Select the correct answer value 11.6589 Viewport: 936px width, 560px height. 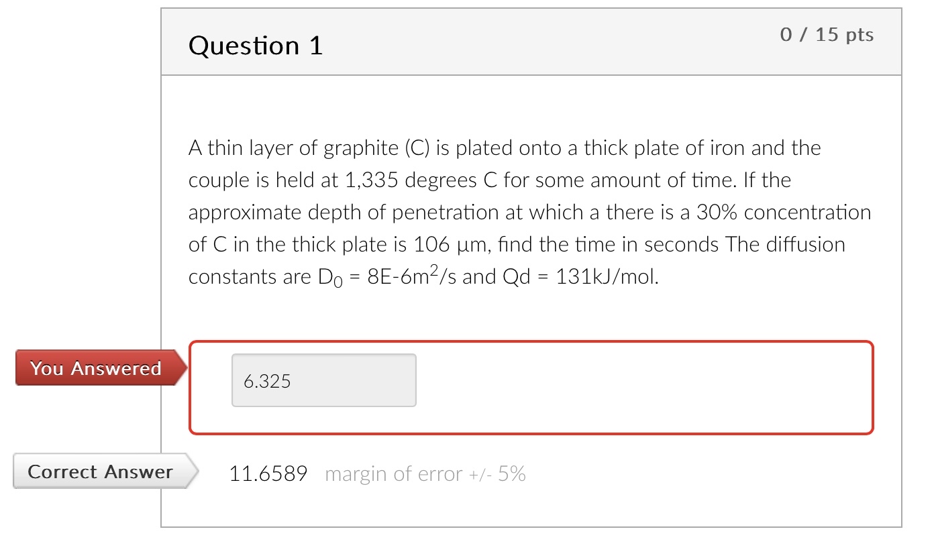[x=267, y=473]
